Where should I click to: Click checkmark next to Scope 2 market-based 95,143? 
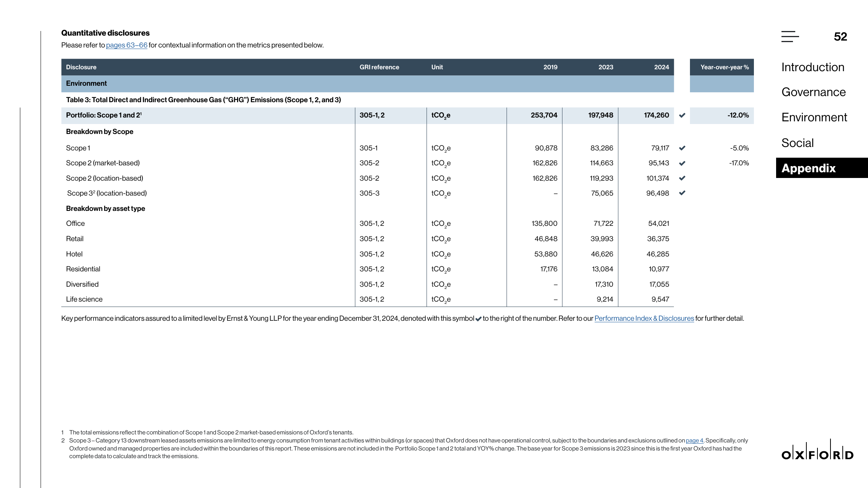(682, 163)
